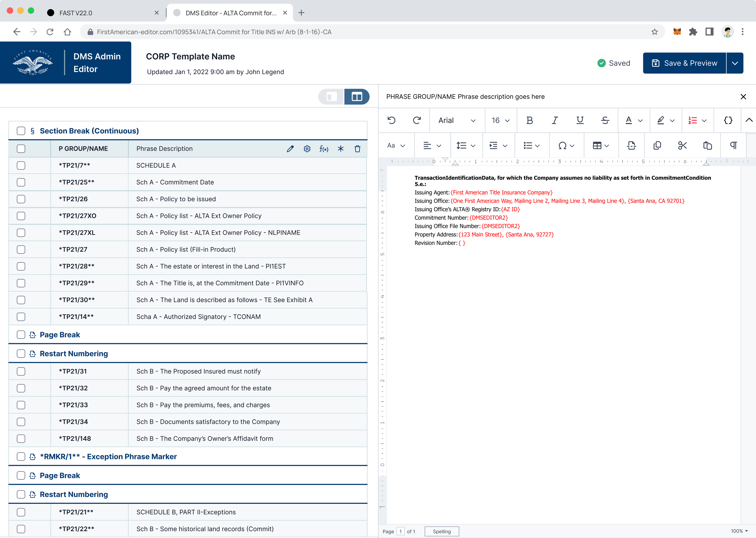This screenshot has width=756, height=538.
Task: Click the Spelling button in the status bar
Action: pos(442,531)
